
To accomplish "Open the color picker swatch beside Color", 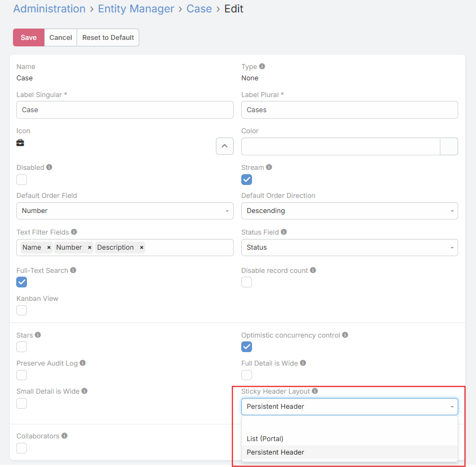I will (449, 146).
